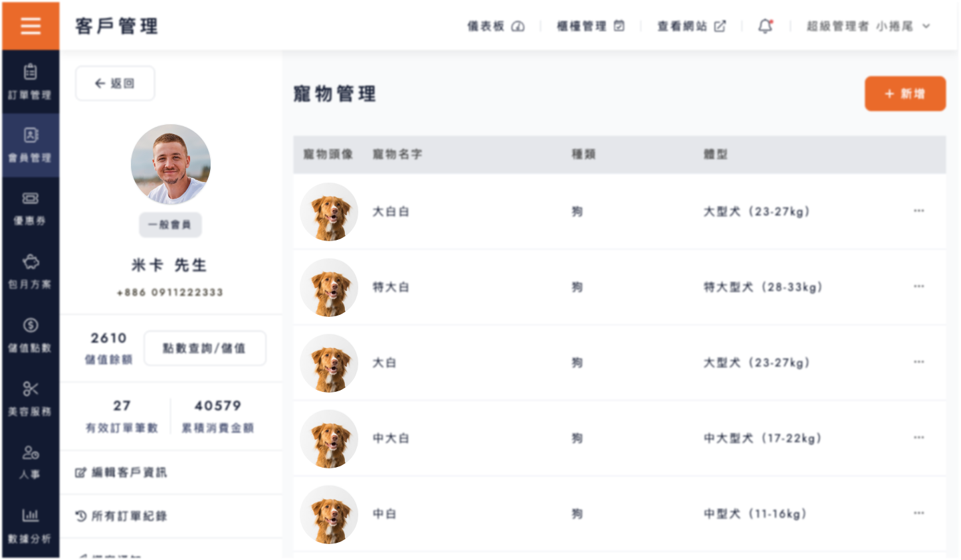
Task: Click the 點數查詢/儲值 button
Action: (205, 348)
